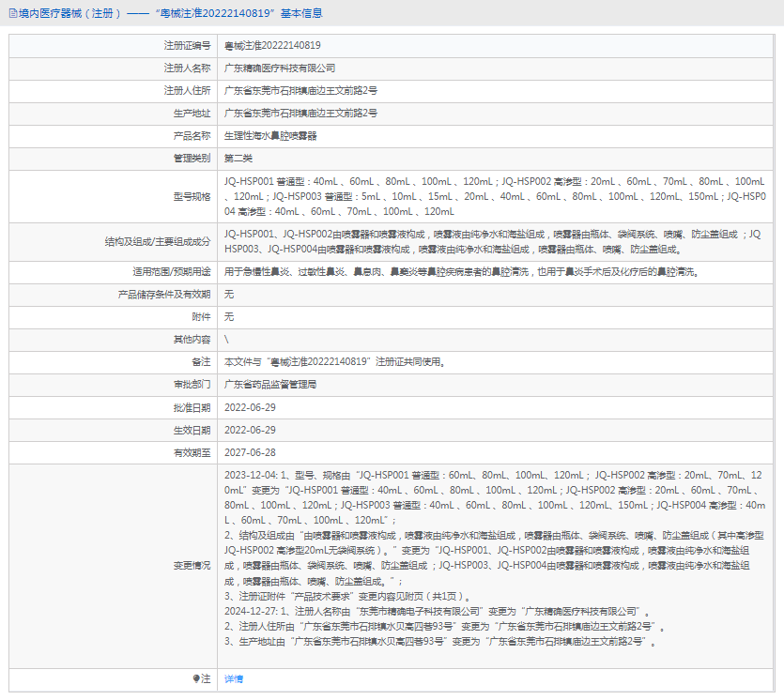Click the document icon beside the page title

pos(13,13)
